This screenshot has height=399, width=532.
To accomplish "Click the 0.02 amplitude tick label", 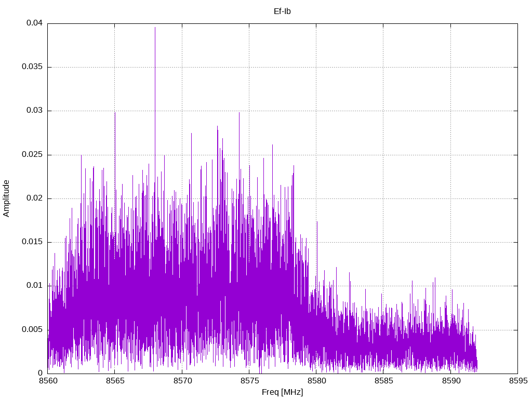I will click(x=34, y=198).
